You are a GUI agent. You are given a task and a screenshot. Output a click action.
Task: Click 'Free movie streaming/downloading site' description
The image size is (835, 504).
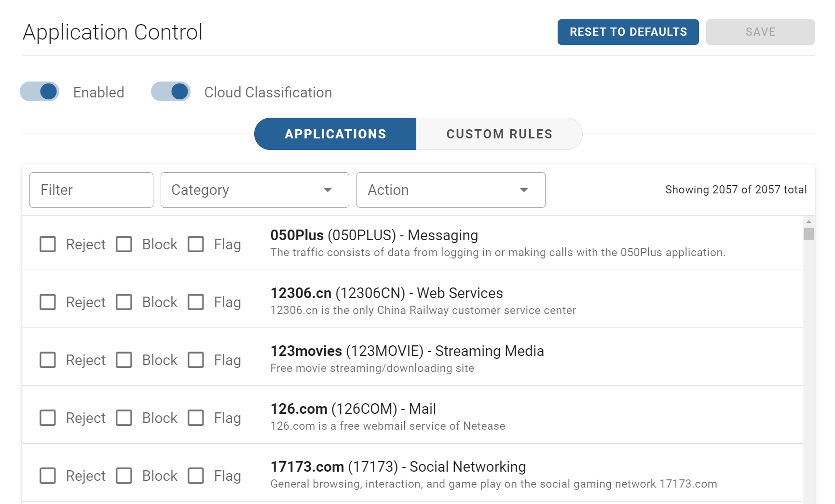[x=372, y=368]
